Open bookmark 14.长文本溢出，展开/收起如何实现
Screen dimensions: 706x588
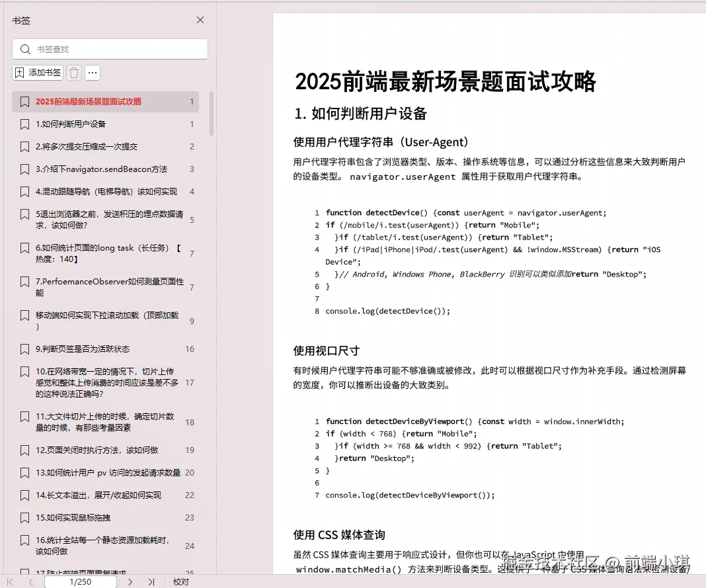pos(105,495)
